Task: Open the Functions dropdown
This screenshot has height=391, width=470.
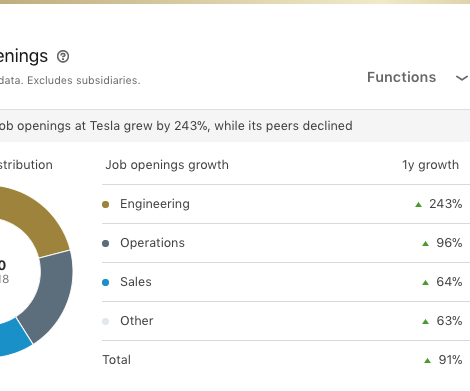Action: tap(418, 77)
